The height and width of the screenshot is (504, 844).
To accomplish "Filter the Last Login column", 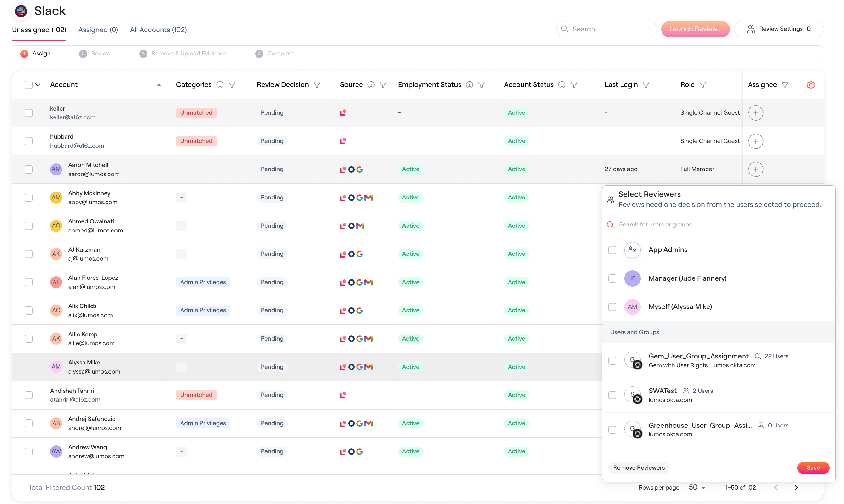I will [x=646, y=85].
